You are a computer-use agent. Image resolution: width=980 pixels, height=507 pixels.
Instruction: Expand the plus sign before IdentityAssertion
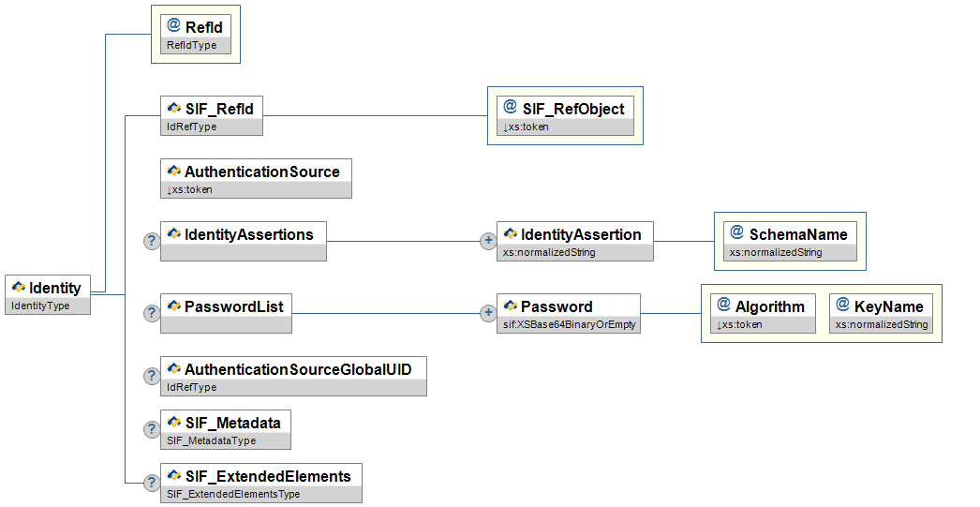pyautogui.click(x=488, y=241)
